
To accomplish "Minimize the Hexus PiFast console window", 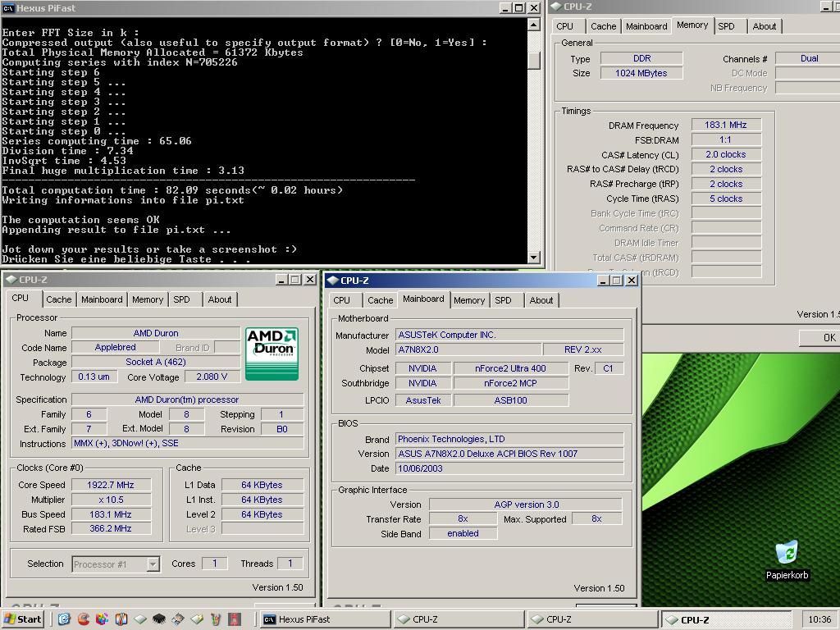I will tap(505, 8).
